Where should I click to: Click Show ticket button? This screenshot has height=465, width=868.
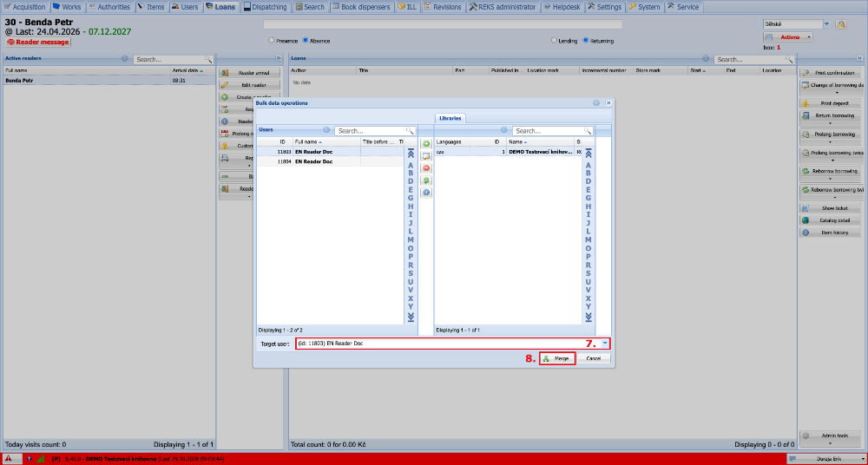(x=831, y=208)
